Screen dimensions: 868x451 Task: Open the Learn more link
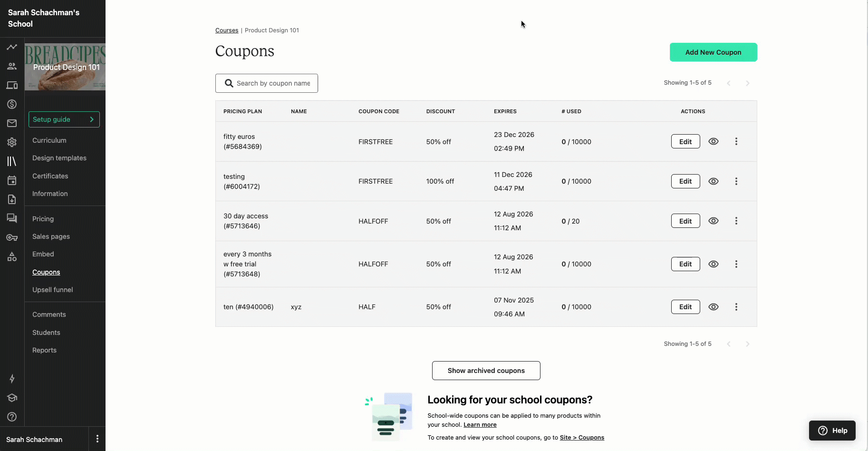coord(480,425)
